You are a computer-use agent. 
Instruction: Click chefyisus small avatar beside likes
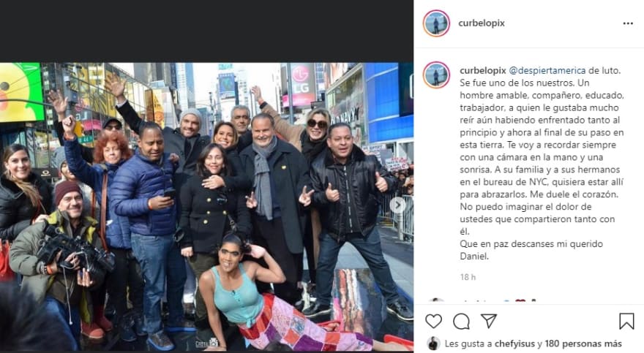433,343
